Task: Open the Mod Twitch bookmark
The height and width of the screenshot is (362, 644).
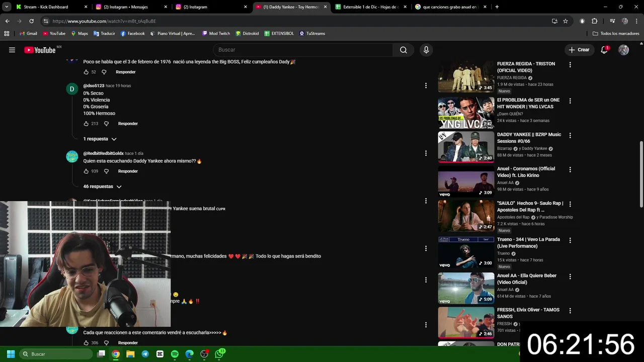Action: [216, 34]
